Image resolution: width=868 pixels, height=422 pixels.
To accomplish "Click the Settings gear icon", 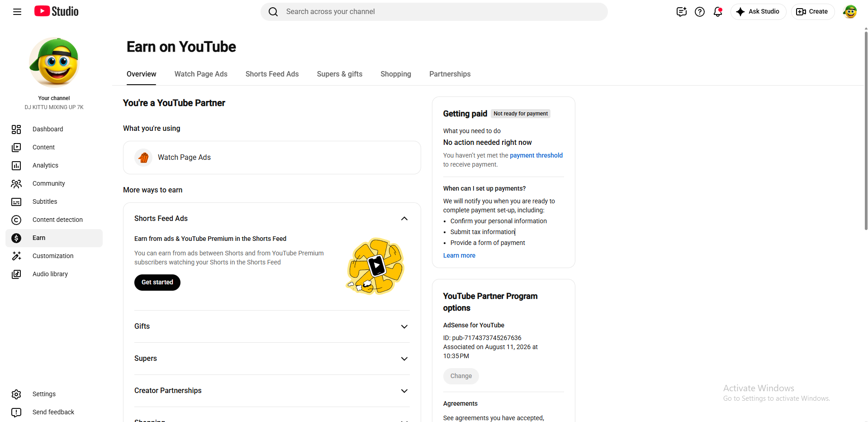I will click(16, 394).
